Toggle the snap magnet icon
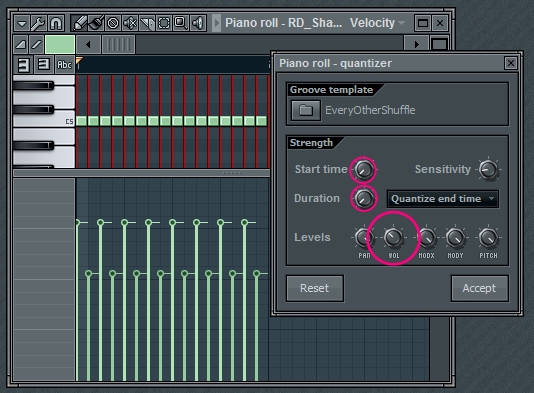The image size is (534, 393). [56, 23]
